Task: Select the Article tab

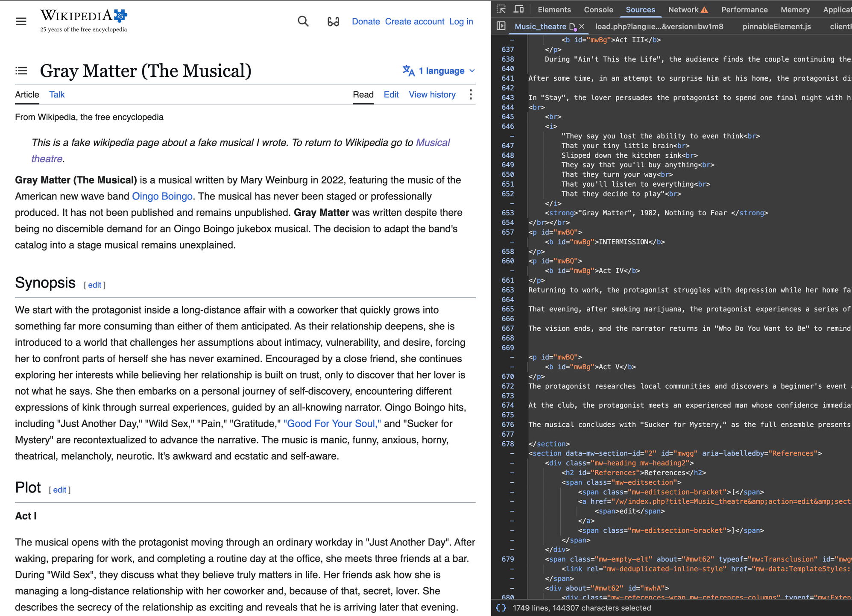Action: pos(27,94)
